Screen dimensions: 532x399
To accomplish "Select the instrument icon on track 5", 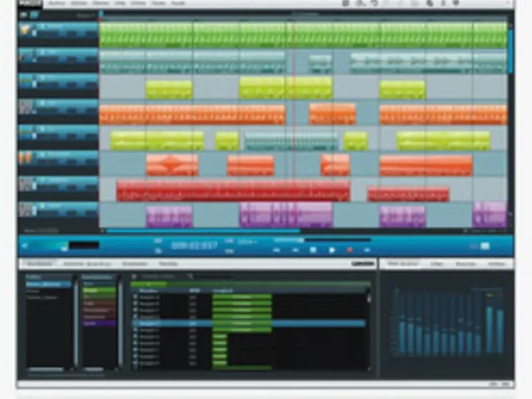I will pyautogui.click(x=25, y=132).
